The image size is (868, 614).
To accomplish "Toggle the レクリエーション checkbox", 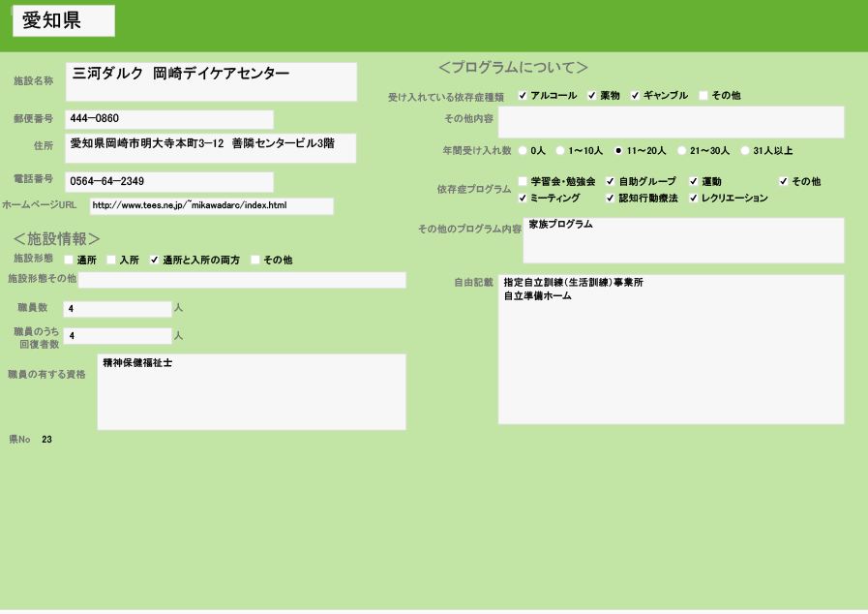I will [x=694, y=199].
